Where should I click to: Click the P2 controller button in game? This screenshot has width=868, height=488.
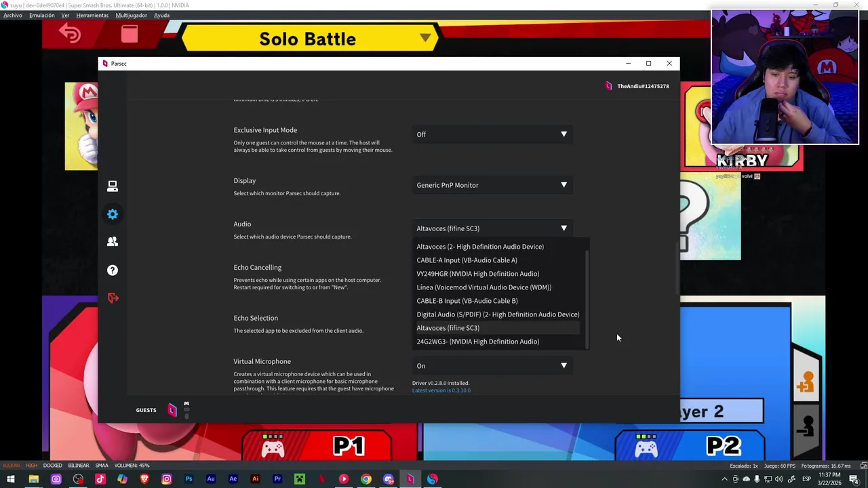(x=690, y=445)
